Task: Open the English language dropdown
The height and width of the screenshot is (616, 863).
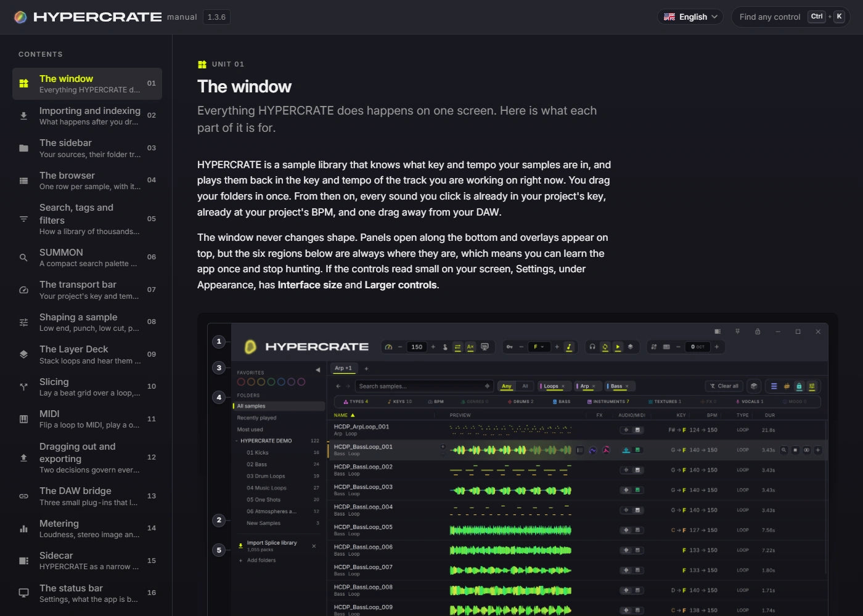Action: [691, 17]
